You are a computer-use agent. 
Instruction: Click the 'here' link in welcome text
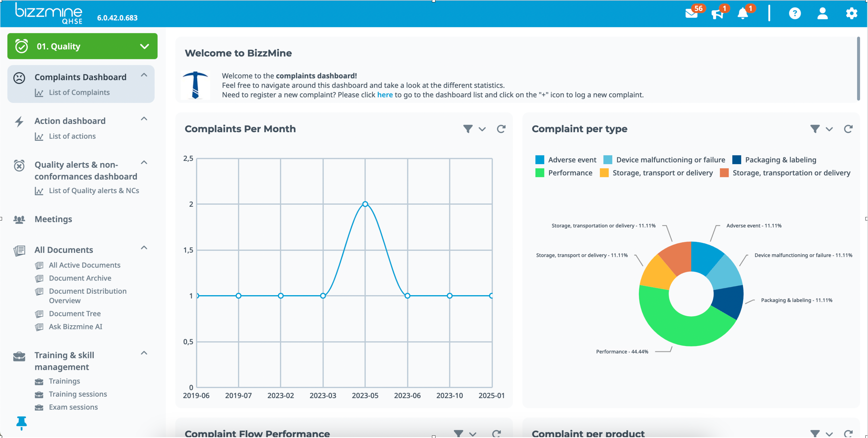(385, 95)
